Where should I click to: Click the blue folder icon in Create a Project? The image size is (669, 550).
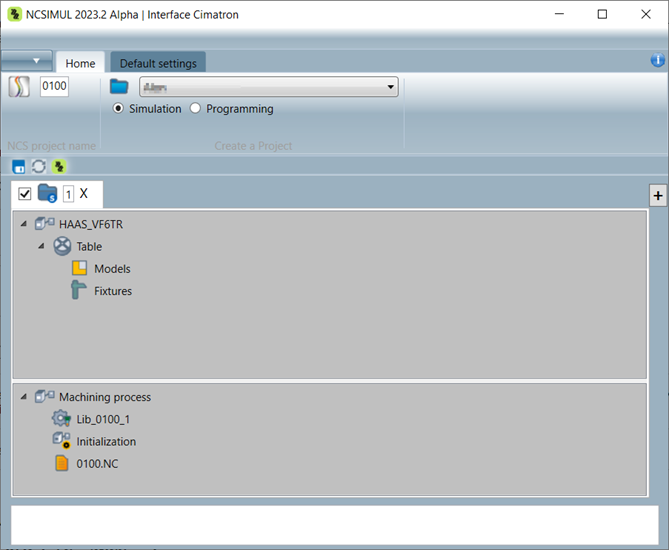pyautogui.click(x=119, y=87)
